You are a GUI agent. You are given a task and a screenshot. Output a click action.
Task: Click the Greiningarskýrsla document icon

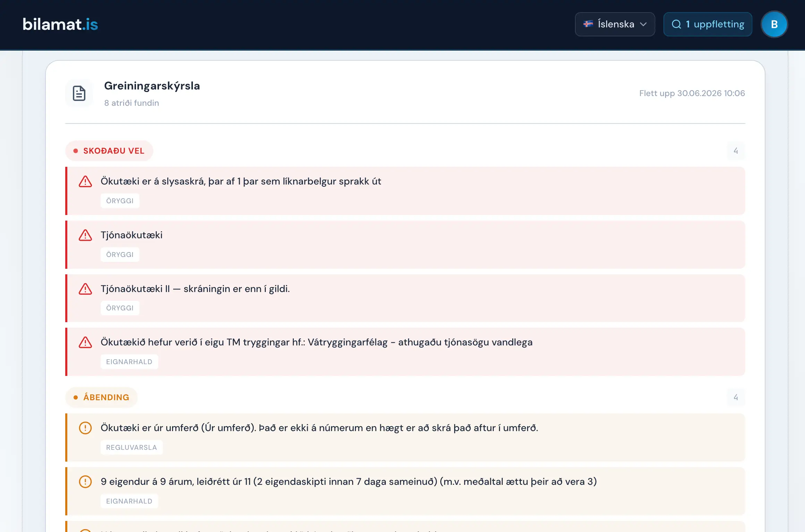[x=79, y=93]
